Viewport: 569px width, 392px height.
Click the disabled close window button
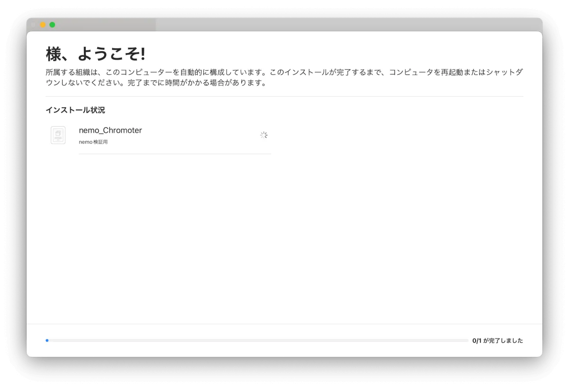[x=33, y=25]
